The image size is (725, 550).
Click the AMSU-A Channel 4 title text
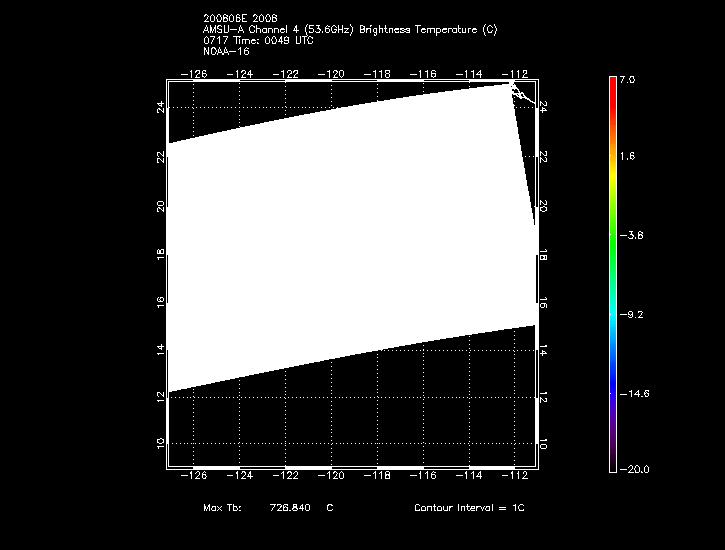[x=349, y=30]
